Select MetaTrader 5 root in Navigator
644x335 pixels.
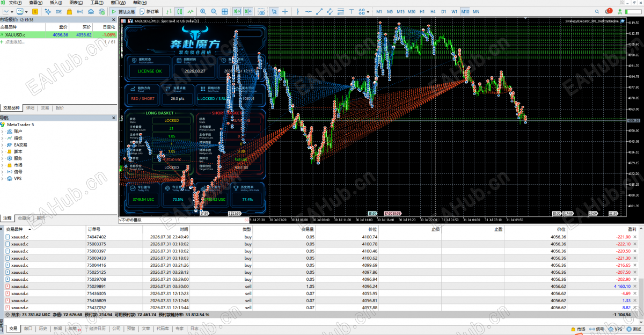click(x=20, y=124)
